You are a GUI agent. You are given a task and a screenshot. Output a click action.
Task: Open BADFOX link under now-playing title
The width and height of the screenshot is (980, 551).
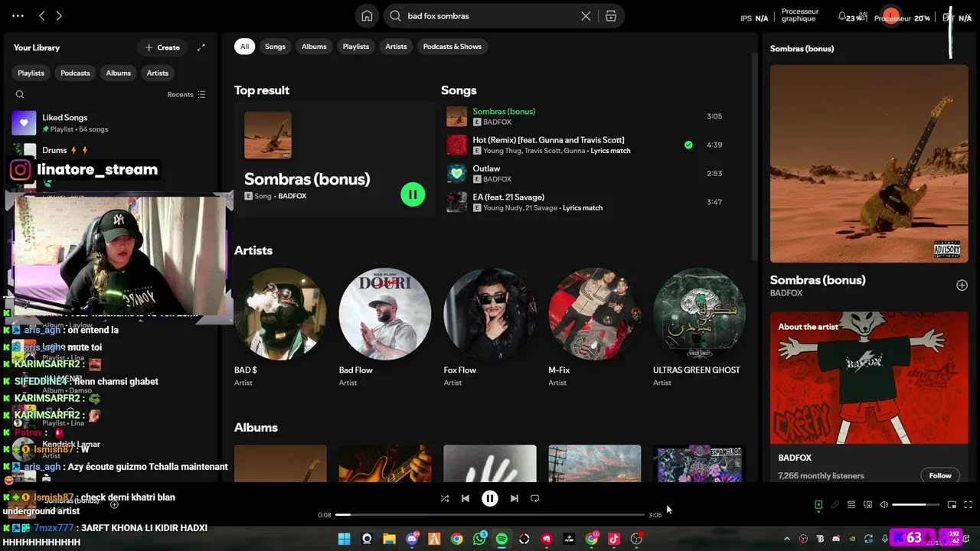(786, 293)
